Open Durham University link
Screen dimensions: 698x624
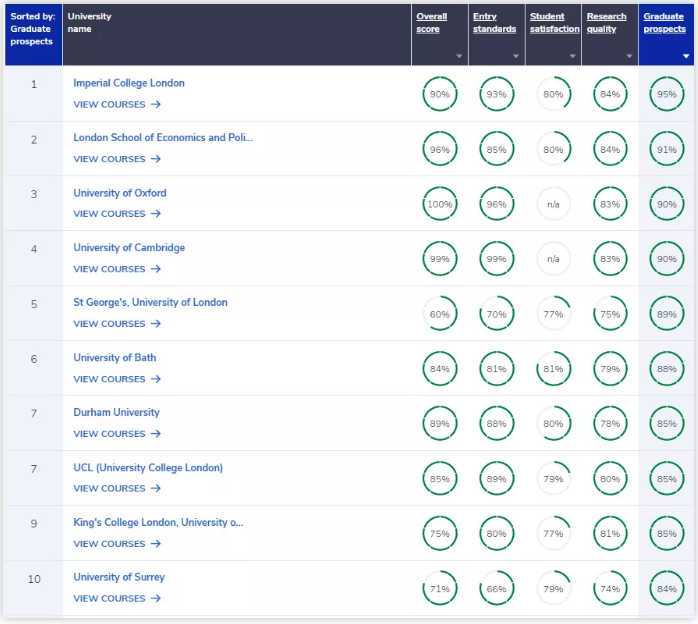(117, 412)
